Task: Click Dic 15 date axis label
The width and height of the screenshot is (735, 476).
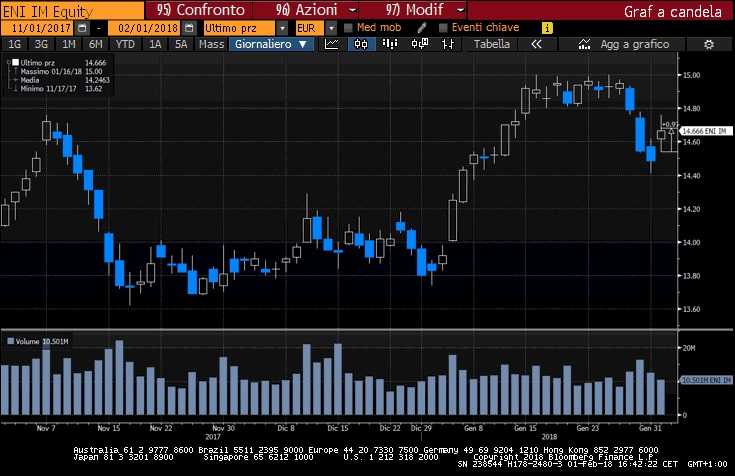Action: coord(338,428)
